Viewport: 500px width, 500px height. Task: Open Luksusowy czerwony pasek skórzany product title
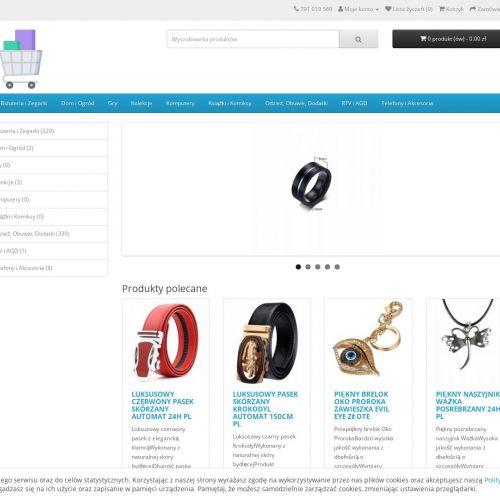162,405
